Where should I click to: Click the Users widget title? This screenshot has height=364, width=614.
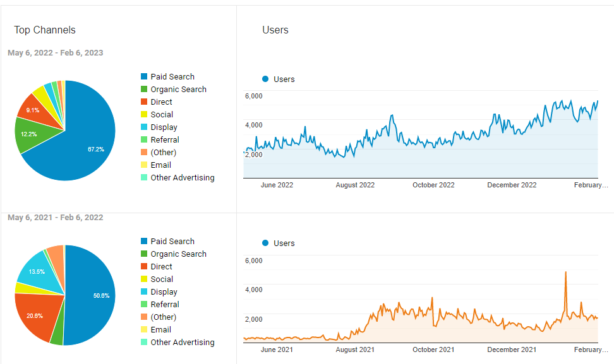275,30
